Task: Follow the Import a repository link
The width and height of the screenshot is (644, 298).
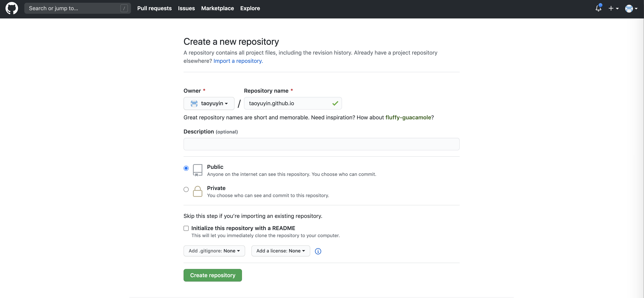Action: click(238, 61)
